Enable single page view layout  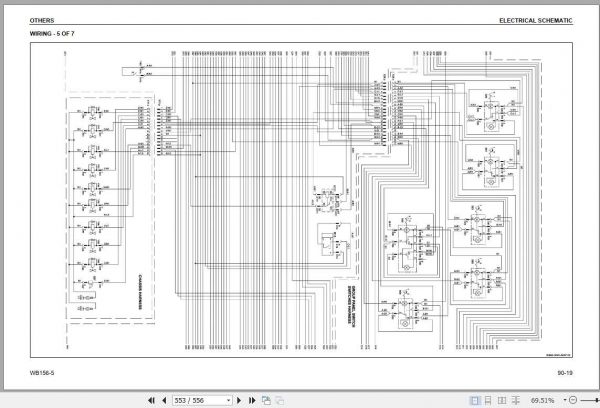[474, 400]
